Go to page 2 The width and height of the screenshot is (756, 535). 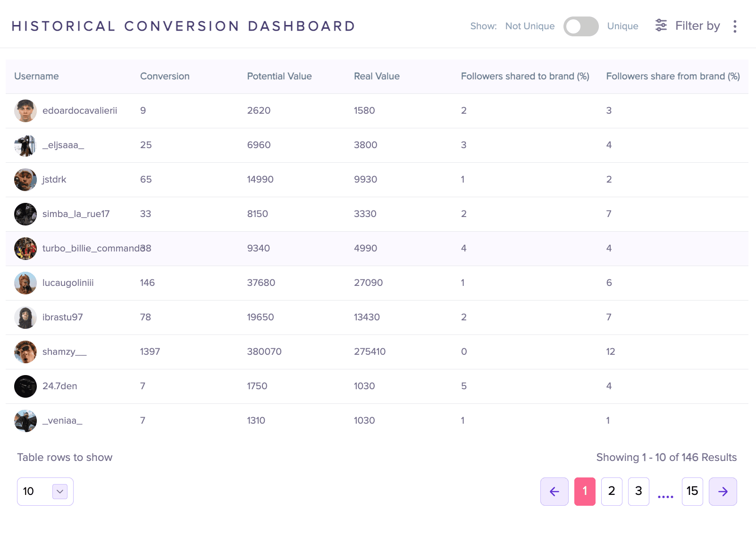(x=612, y=492)
